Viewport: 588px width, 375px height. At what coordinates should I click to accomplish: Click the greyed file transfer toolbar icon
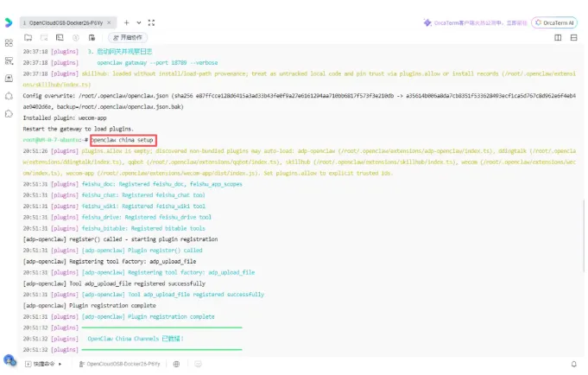point(44,37)
